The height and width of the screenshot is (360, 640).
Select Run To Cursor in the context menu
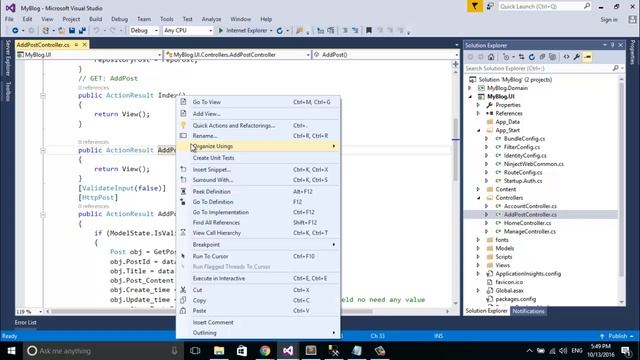click(x=258, y=256)
